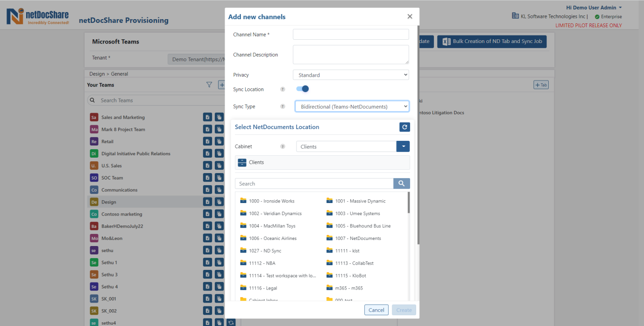The width and height of the screenshot is (644, 326).
Task: Open the Hi Demo User Admin menu
Action: click(594, 7)
